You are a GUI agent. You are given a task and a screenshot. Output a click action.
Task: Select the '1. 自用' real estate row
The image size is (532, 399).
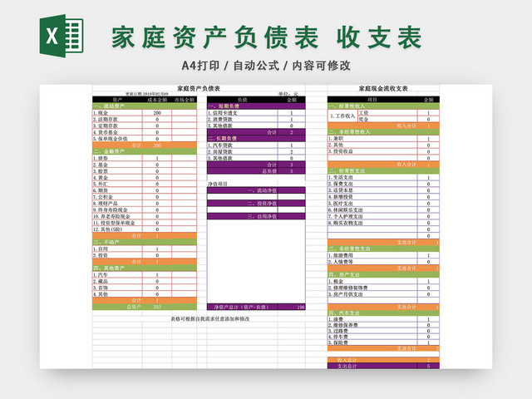[x=145, y=249]
